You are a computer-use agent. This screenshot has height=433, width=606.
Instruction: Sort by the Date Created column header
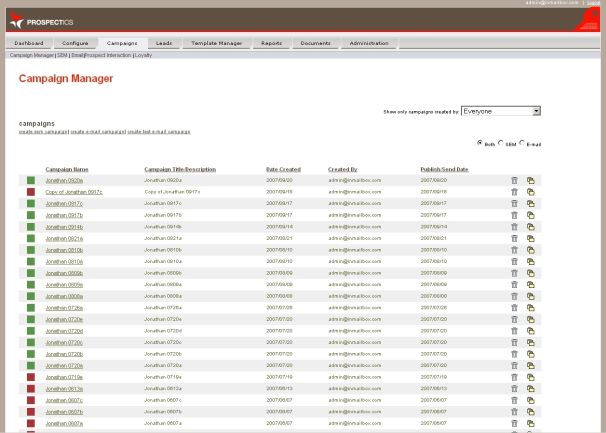tap(283, 169)
